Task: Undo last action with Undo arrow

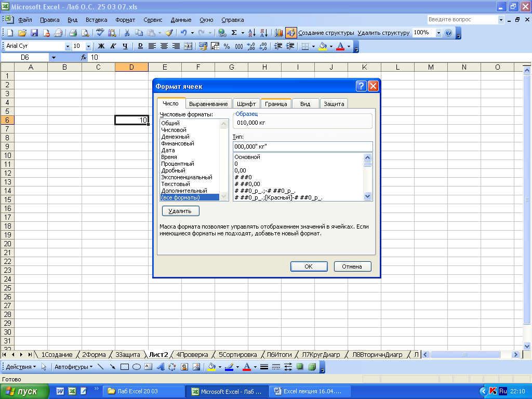Action: pyautogui.click(x=183, y=33)
